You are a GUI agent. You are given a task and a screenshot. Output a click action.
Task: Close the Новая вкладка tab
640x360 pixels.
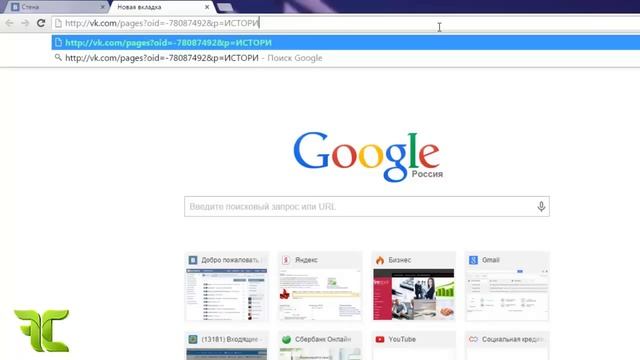[x=207, y=7]
